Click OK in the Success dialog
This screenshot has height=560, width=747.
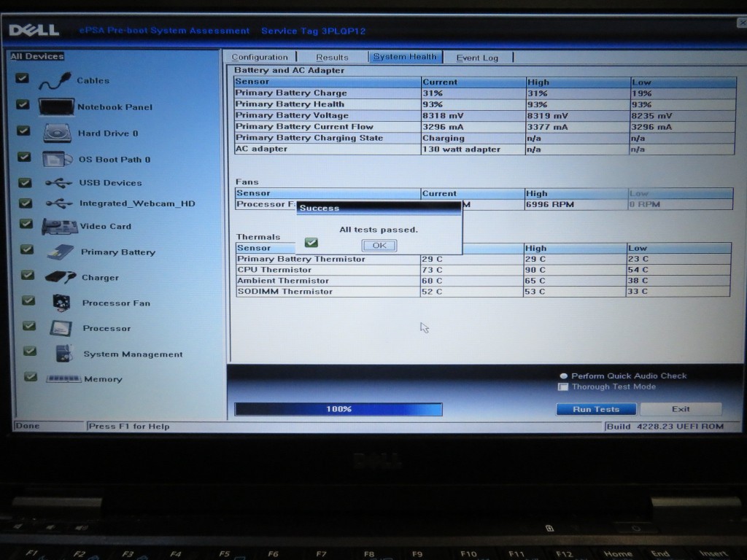(379, 245)
